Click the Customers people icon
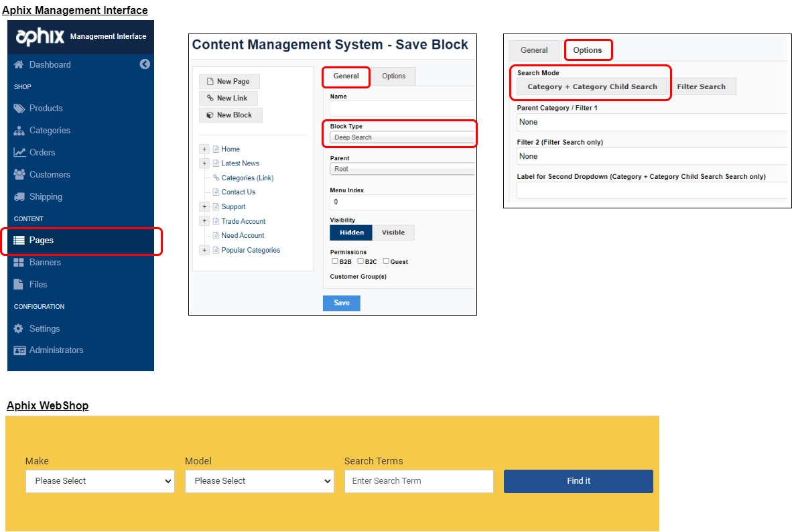 pyautogui.click(x=19, y=174)
